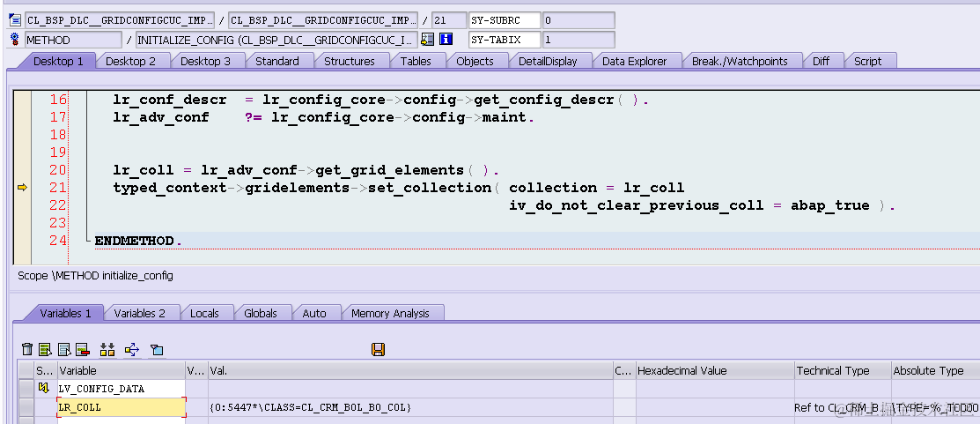Click line number 20 in code editor
The height and width of the screenshot is (424, 980).
coord(58,169)
